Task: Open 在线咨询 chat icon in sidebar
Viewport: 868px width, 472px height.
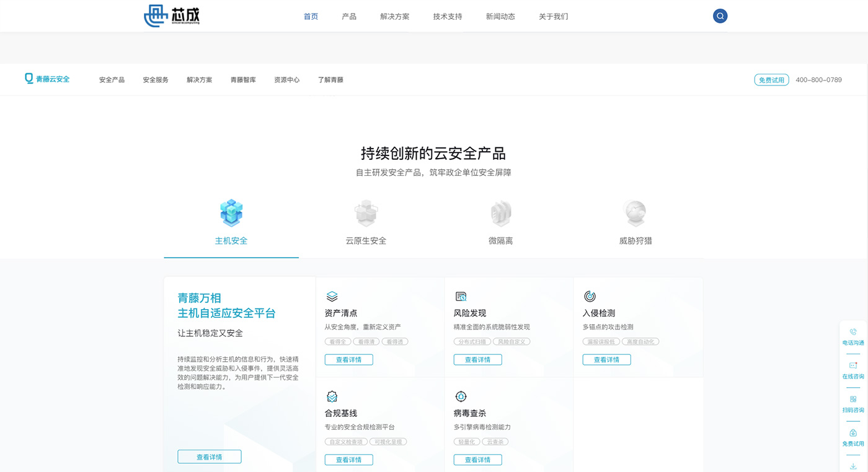Action: tap(853, 365)
